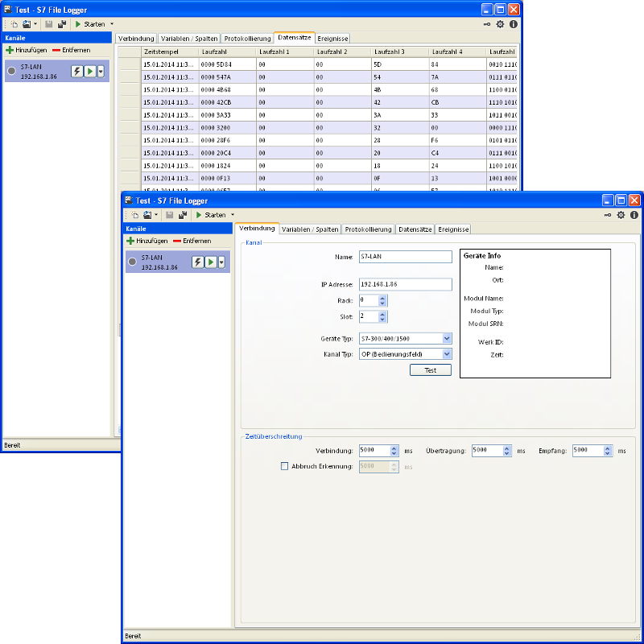The height and width of the screenshot is (644, 644).
Task: Enable the Abbruch Erkennung checkbox
Action: pos(284,466)
